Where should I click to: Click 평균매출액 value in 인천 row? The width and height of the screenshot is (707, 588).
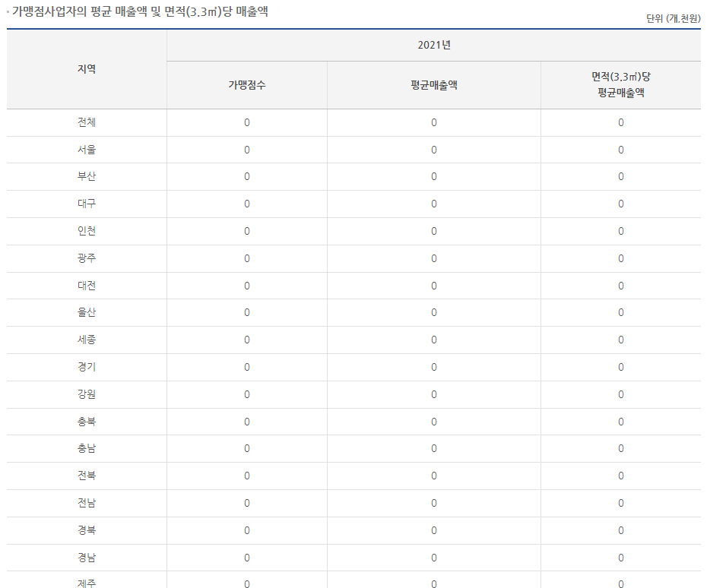click(x=434, y=231)
